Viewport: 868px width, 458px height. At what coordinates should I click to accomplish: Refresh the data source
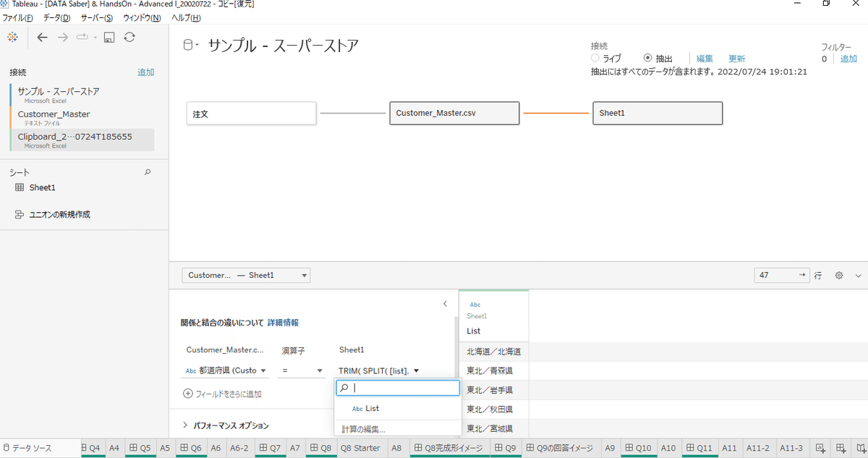click(x=129, y=37)
